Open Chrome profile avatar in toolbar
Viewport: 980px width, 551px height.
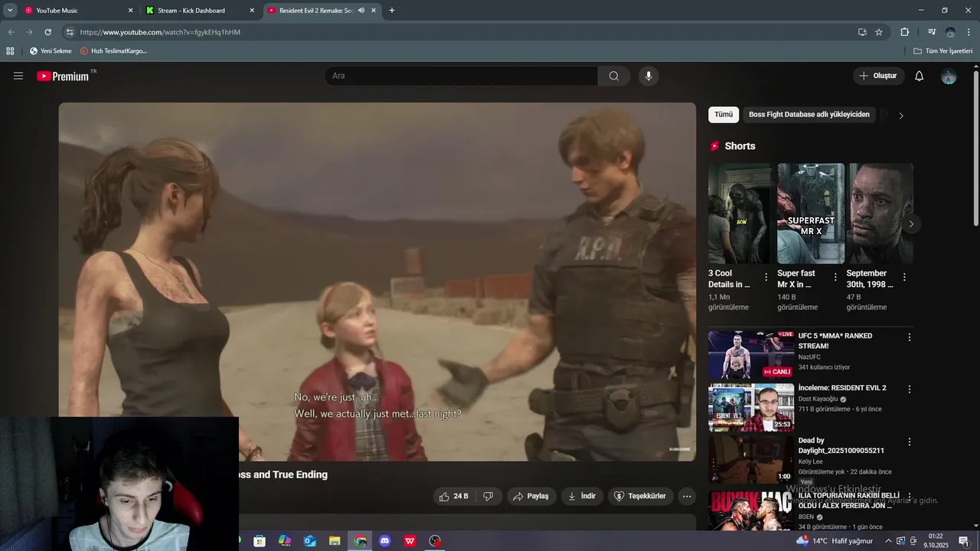tap(950, 32)
